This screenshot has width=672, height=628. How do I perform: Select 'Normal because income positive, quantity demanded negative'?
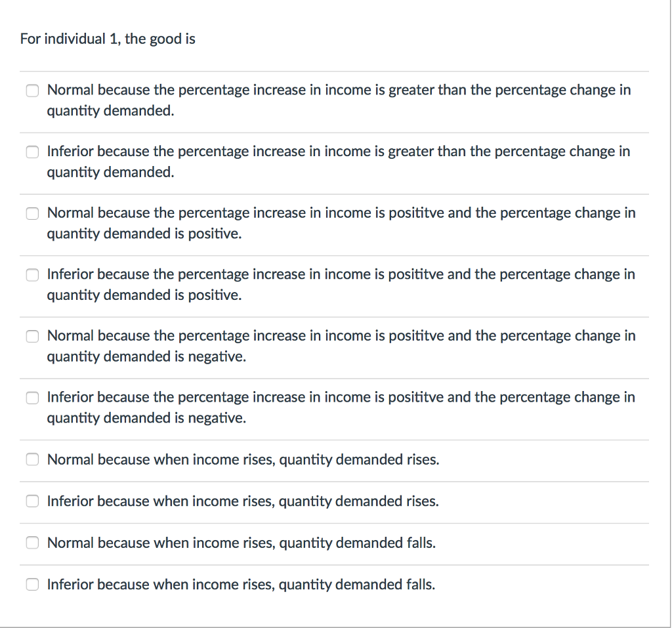tap(32, 336)
